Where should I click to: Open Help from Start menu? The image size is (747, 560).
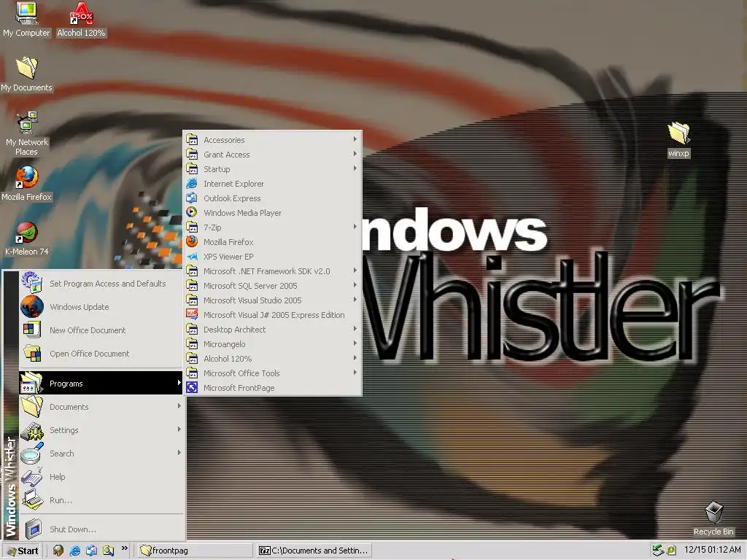point(101,476)
